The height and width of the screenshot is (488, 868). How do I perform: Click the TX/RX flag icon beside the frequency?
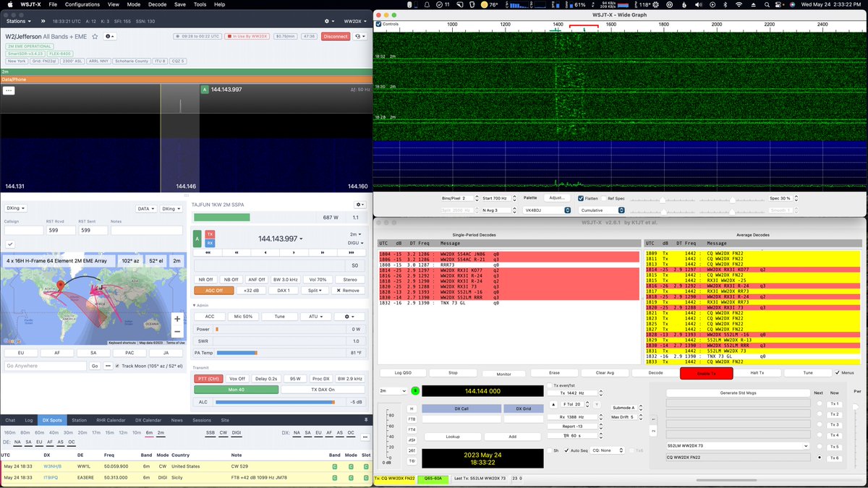pos(209,239)
